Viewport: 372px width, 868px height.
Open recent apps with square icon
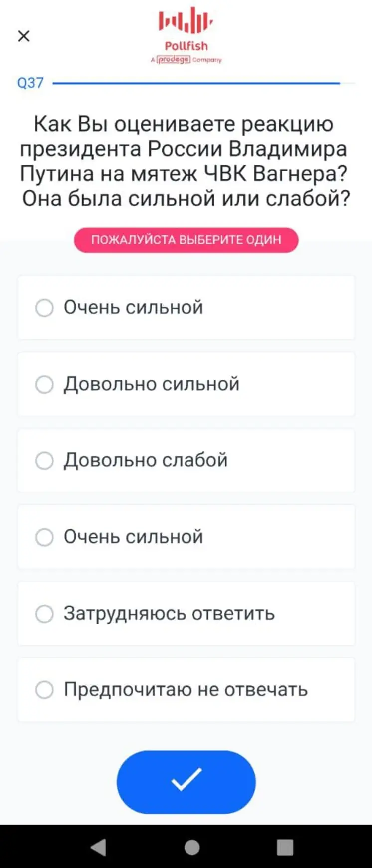(285, 847)
